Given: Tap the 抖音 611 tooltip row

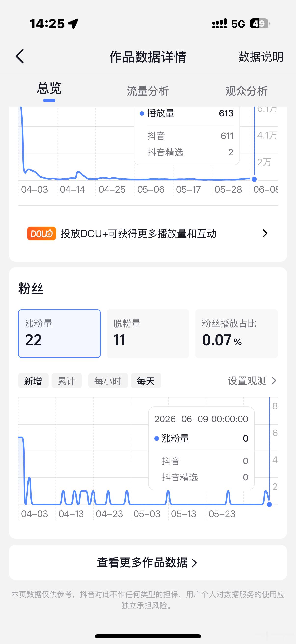Looking at the screenshot, I should 190,136.
